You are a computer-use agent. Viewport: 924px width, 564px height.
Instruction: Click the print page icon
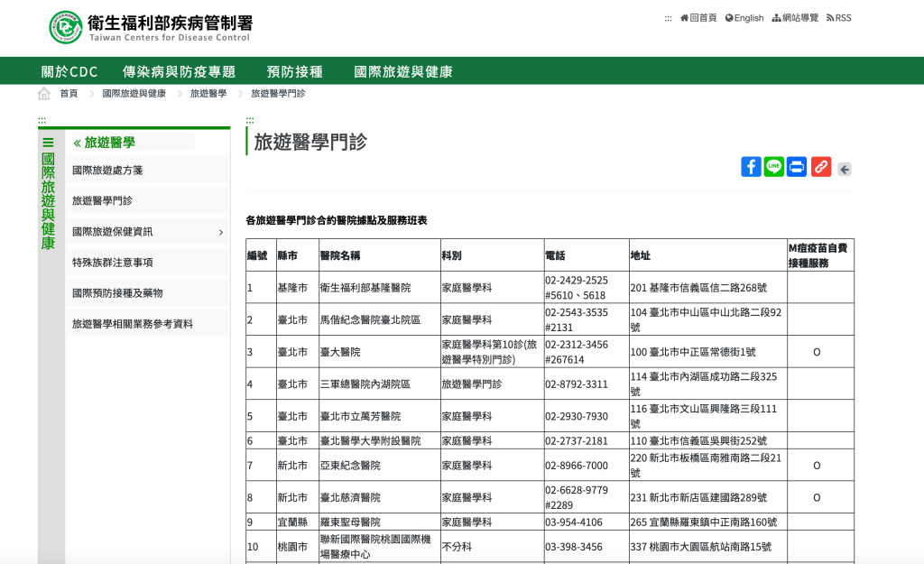coord(797,167)
